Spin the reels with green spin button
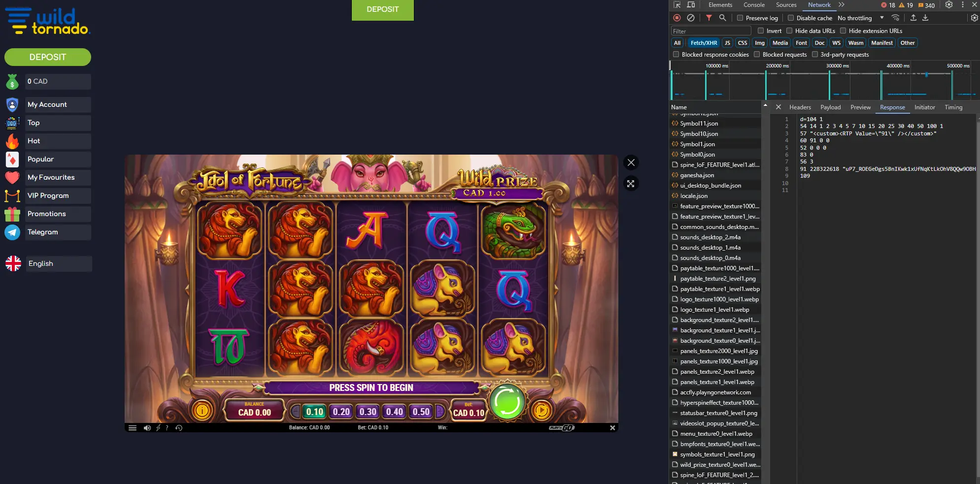Viewport: 980px width, 484px height. [507, 402]
